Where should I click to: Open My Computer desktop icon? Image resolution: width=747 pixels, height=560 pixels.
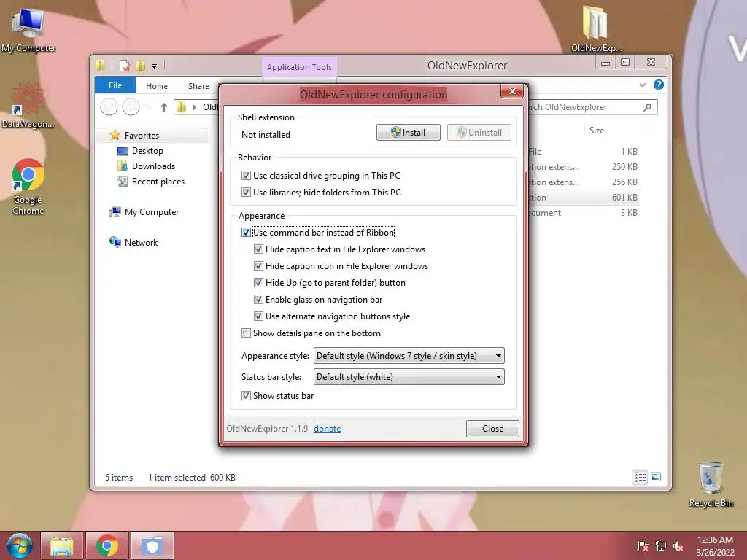pos(28,31)
